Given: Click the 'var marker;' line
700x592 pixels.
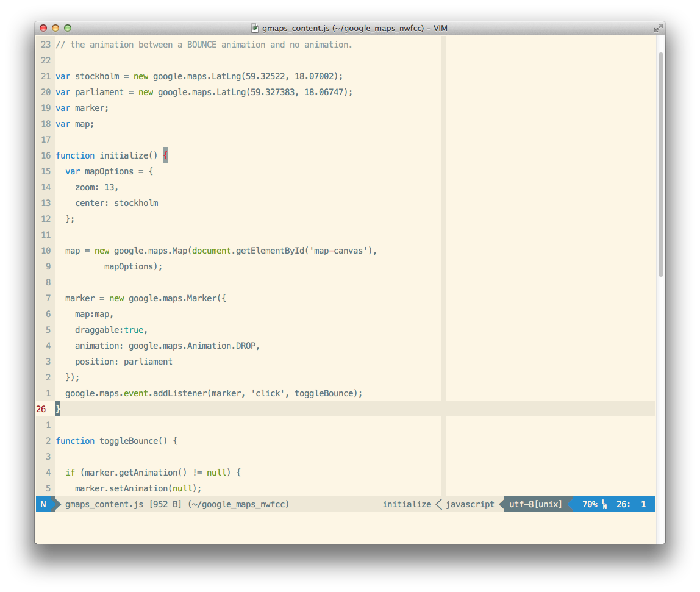Looking at the screenshot, I should [x=82, y=108].
